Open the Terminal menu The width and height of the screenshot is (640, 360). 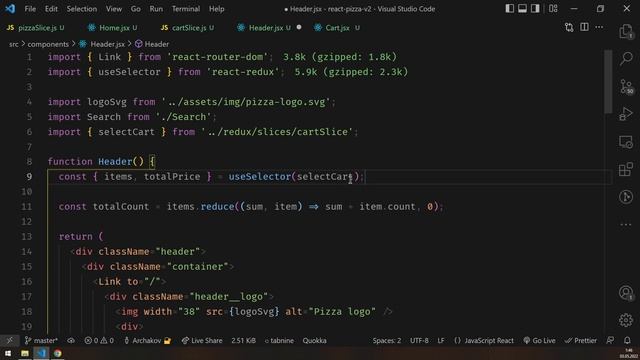[x=186, y=9]
